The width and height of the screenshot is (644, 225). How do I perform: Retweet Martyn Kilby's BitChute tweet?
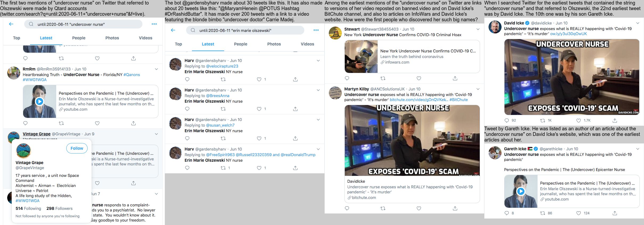[x=383, y=208]
